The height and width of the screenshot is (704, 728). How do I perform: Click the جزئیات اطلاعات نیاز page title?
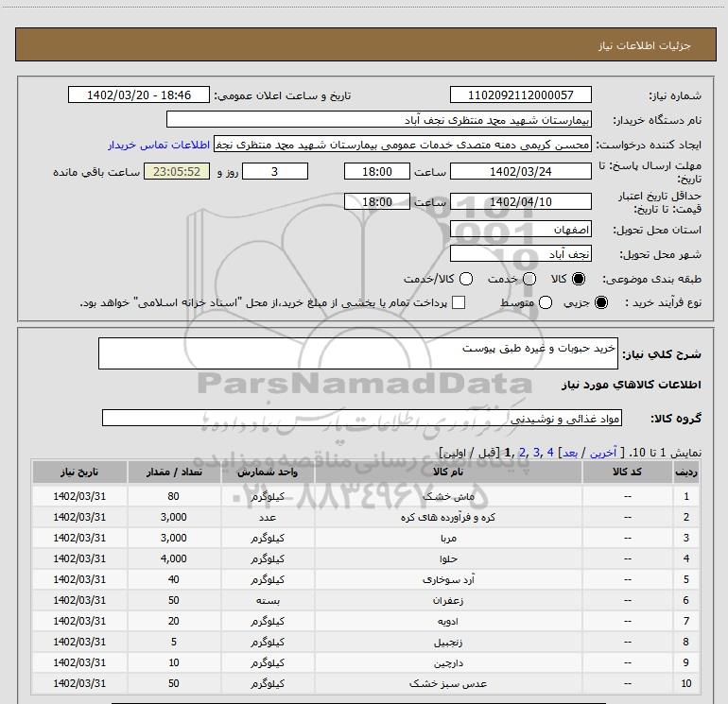645,45
